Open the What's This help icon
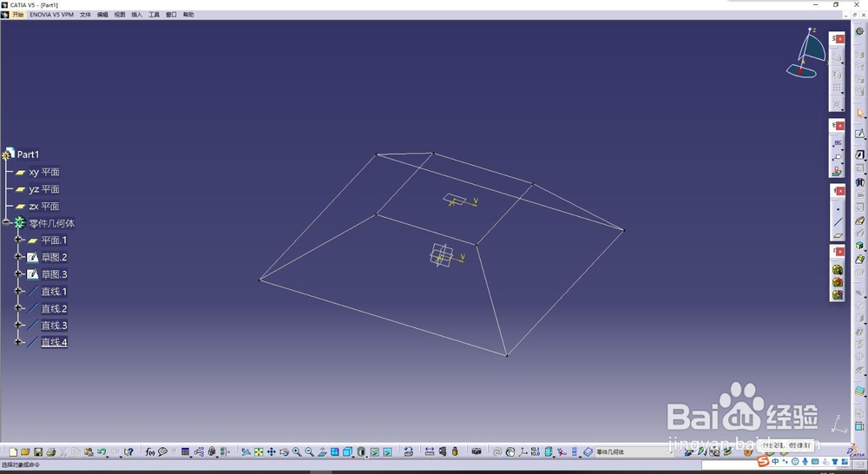 (128, 451)
